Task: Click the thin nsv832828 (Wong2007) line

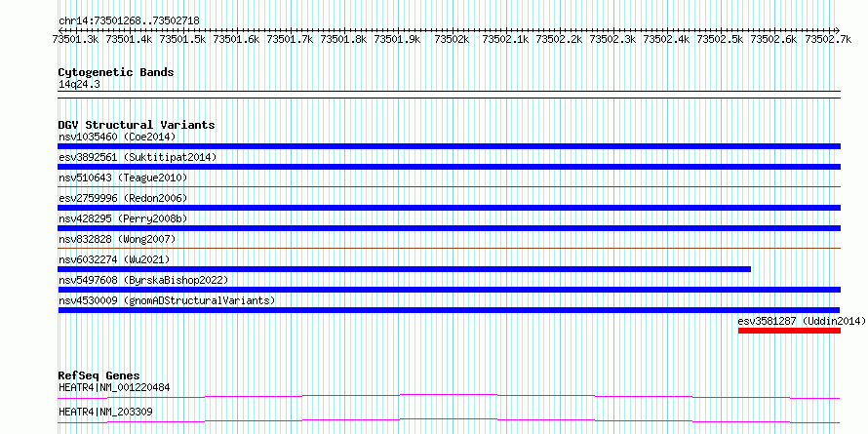Action: pos(449,249)
